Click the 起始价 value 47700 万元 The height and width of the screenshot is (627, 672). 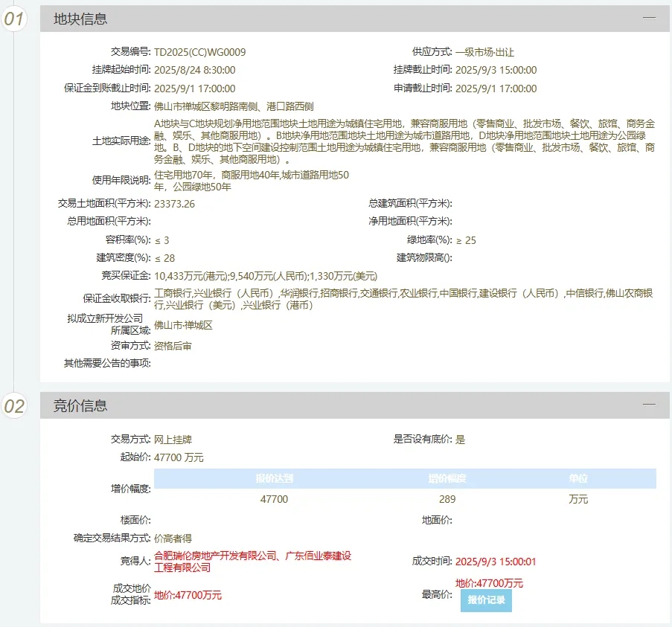pyautogui.click(x=179, y=457)
